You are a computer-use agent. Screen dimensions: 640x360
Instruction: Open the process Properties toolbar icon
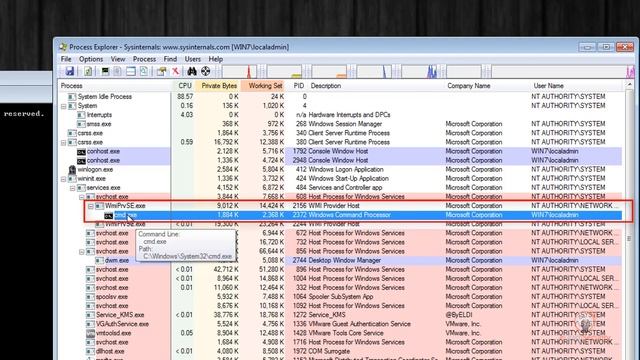(162, 71)
